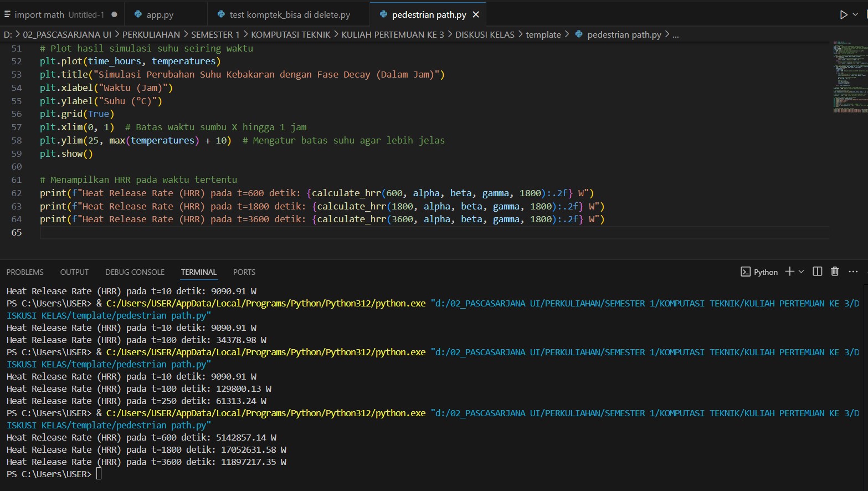Click the unsaved dot on the Untitled-1 tab
Screen dimensions: 868x491
pos(114,15)
